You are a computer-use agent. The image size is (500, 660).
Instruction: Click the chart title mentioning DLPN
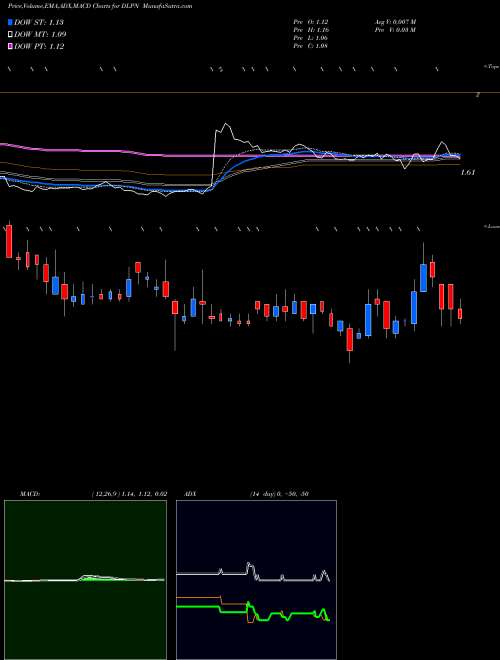[x=100, y=6]
